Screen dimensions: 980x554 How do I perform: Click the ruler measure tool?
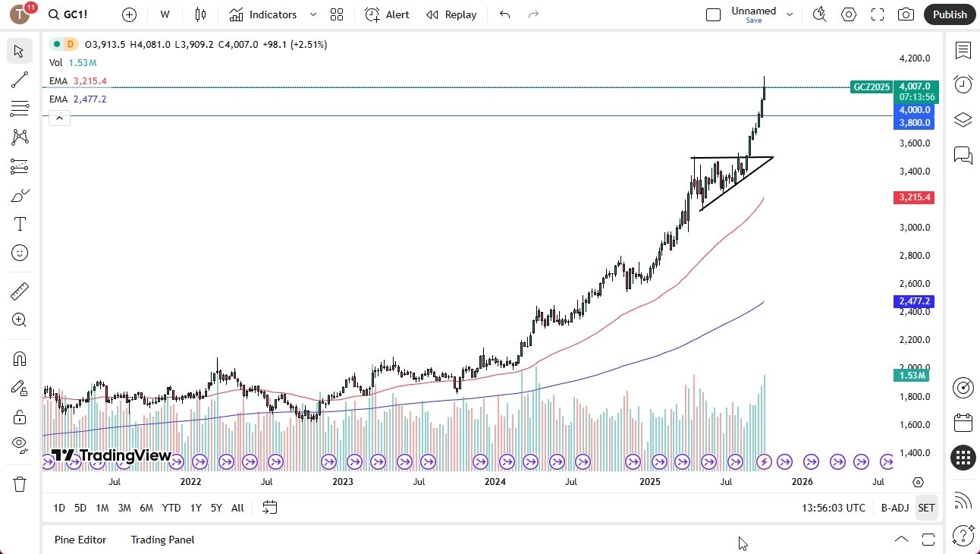tap(20, 291)
